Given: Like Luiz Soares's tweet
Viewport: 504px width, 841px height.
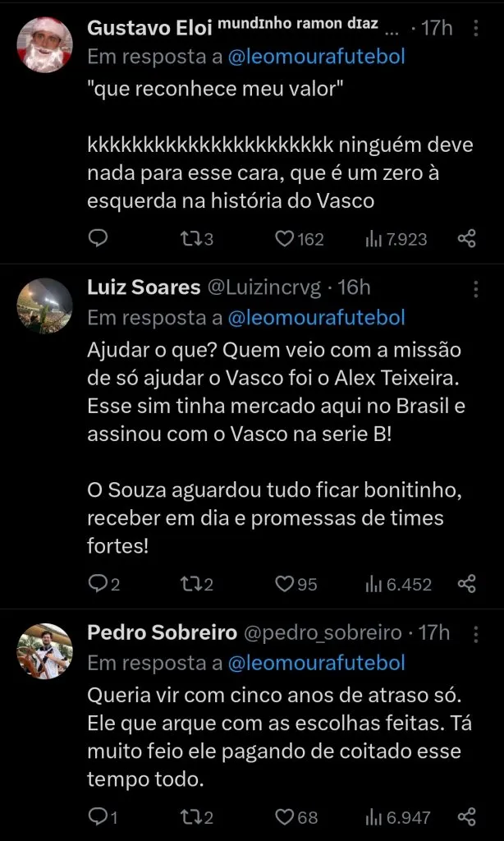Looking at the screenshot, I should coord(284,584).
